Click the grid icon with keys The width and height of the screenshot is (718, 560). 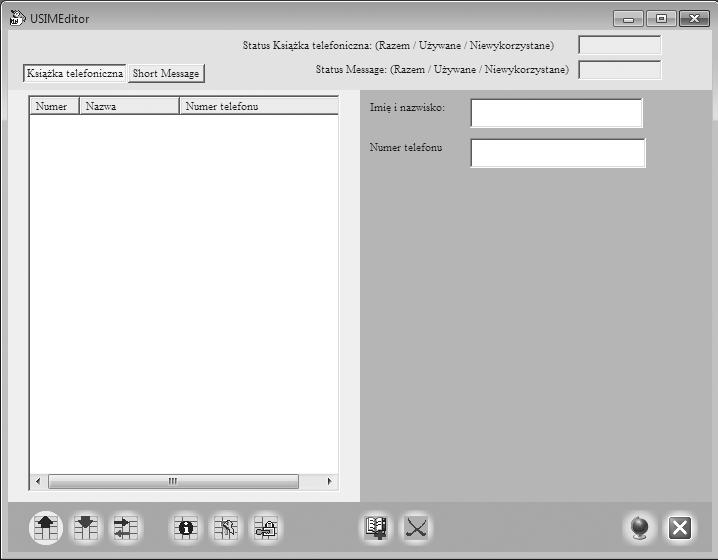pos(226,528)
